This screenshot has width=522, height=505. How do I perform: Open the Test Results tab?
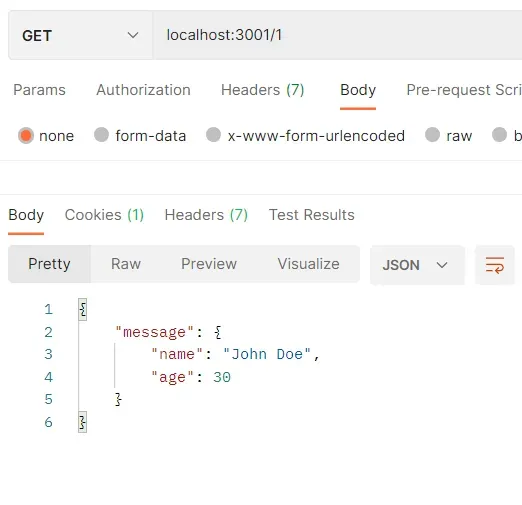312,215
